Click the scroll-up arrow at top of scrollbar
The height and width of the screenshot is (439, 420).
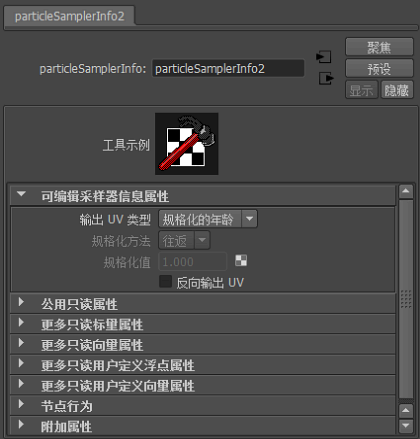pyautogui.click(x=406, y=191)
